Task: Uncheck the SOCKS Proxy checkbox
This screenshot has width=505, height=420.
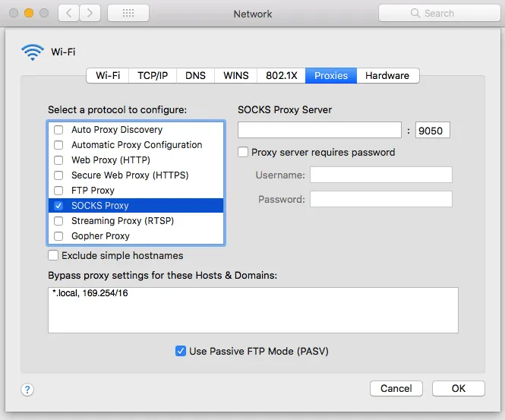Action: 58,206
